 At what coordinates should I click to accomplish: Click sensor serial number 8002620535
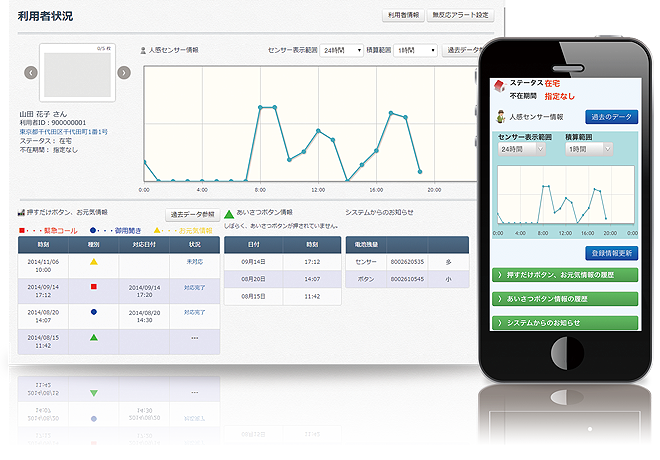click(x=407, y=262)
